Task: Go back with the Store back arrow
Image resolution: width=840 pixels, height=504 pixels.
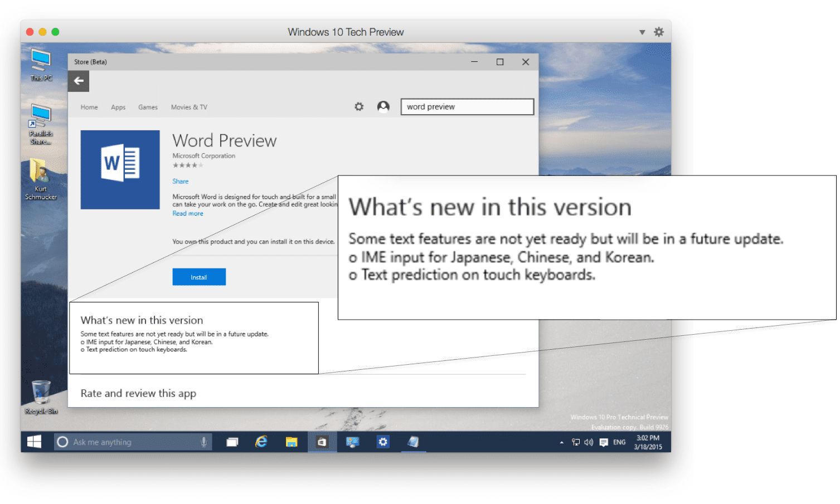Action: [x=79, y=81]
